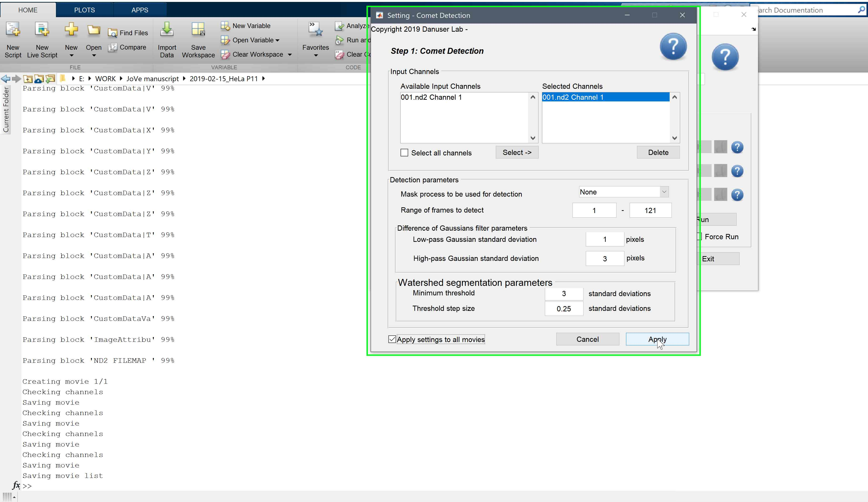Expand Clear Workspace dropdown arrow
Viewport: 868px width, 502px height.
pos(290,55)
